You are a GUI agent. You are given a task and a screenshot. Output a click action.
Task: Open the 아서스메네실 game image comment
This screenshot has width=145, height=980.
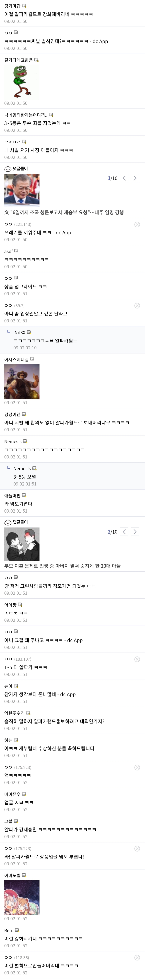22,381
